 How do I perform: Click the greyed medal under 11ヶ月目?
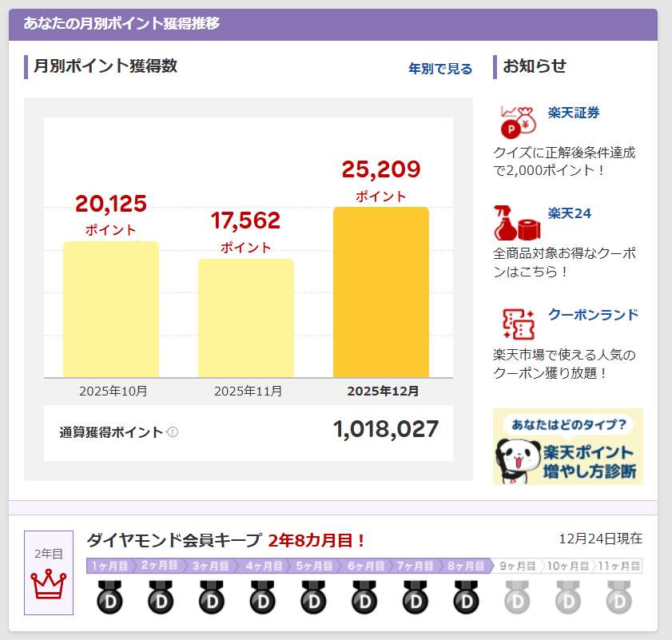[x=619, y=597]
